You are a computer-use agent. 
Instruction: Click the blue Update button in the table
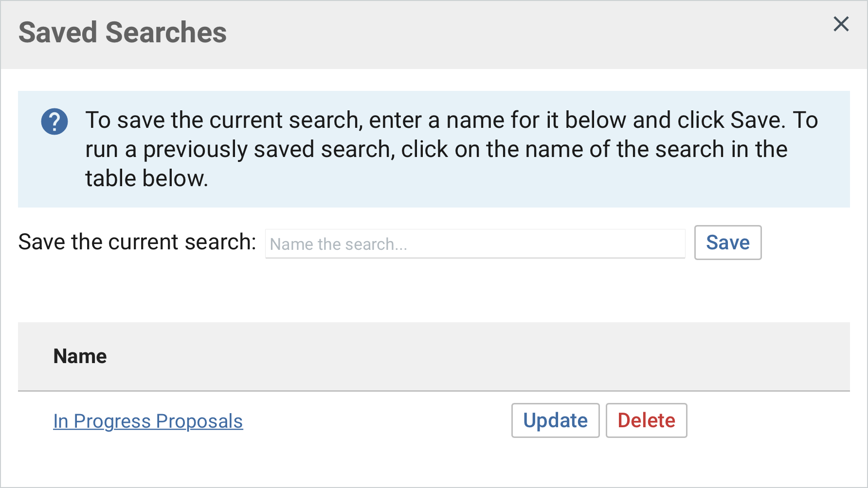coord(555,420)
